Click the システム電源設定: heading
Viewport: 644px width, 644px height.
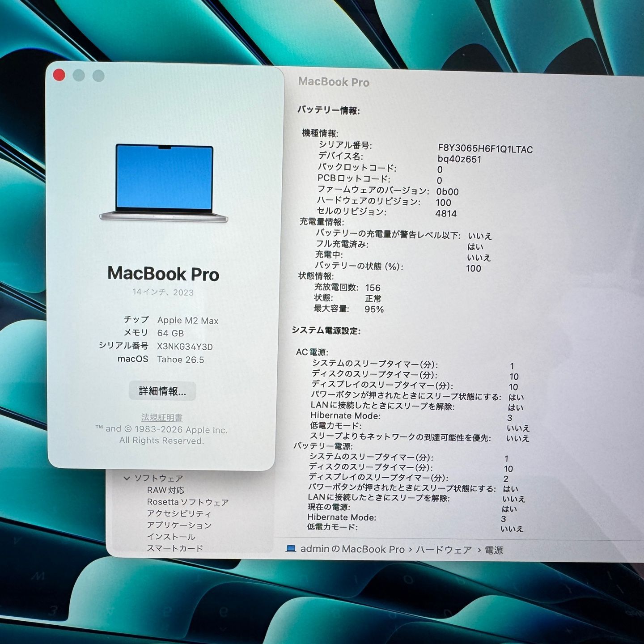pyautogui.click(x=326, y=330)
